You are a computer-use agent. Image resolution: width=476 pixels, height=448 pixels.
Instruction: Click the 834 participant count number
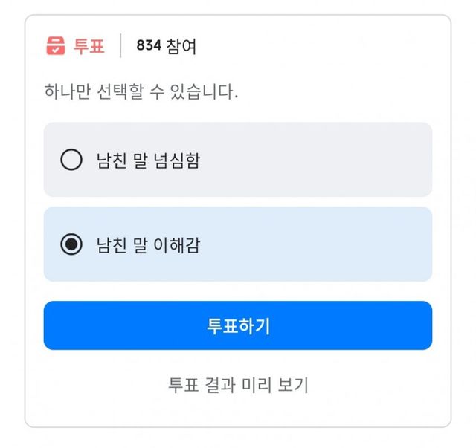point(148,46)
